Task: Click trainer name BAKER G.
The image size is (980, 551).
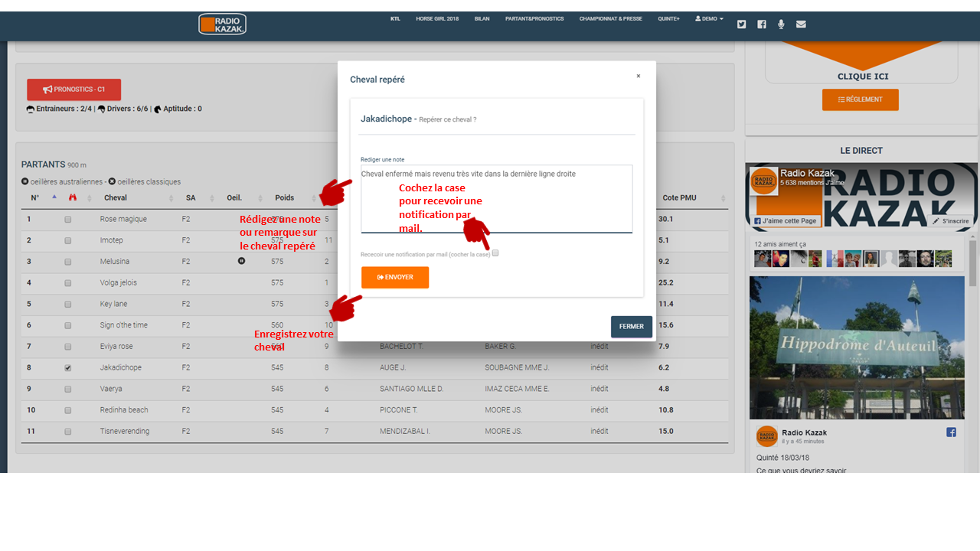Action: click(500, 347)
